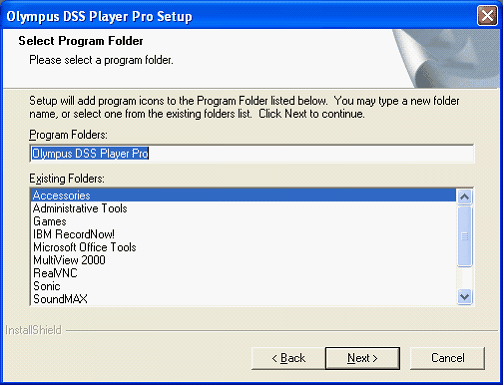504x386 pixels.
Task: Close the Olympus DSS Player Pro Setup window
Action: (x=487, y=16)
